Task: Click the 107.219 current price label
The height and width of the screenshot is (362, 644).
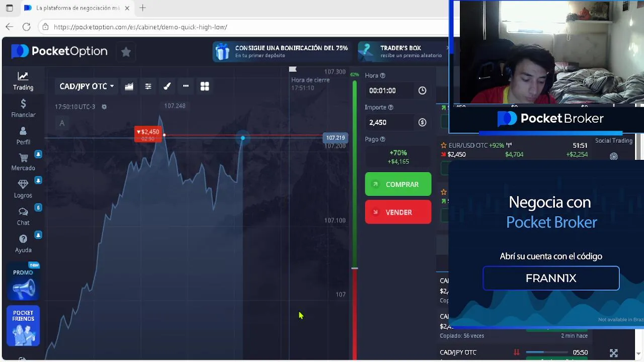Action: pyautogui.click(x=335, y=138)
